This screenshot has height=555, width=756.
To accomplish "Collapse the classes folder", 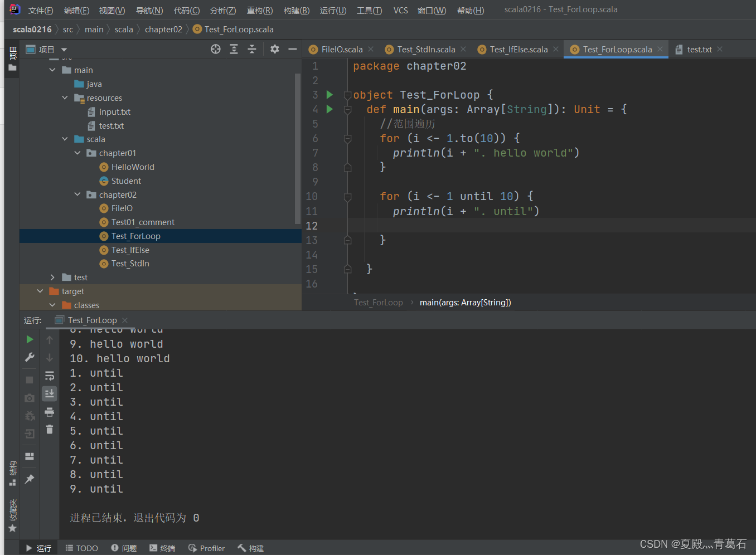I will click(52, 305).
